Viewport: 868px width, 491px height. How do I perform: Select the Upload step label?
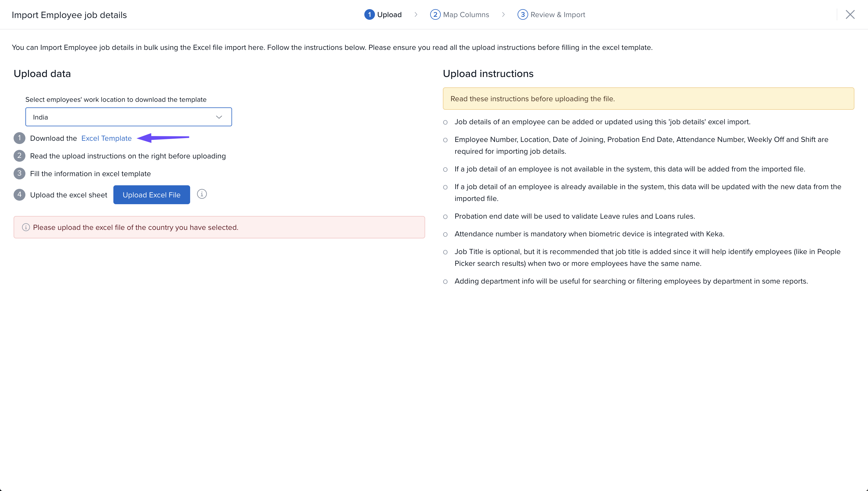pyautogui.click(x=389, y=14)
